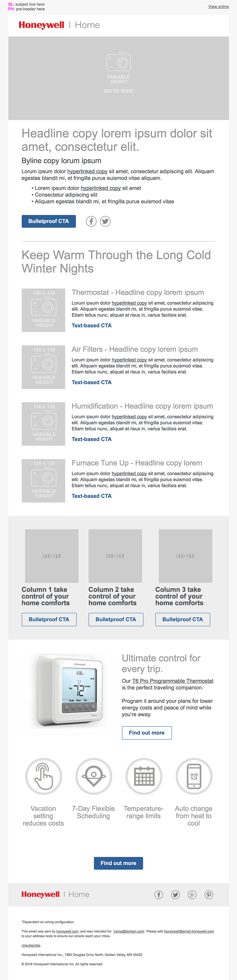Click the Vacation setting hand-tap icon

(x=43, y=776)
